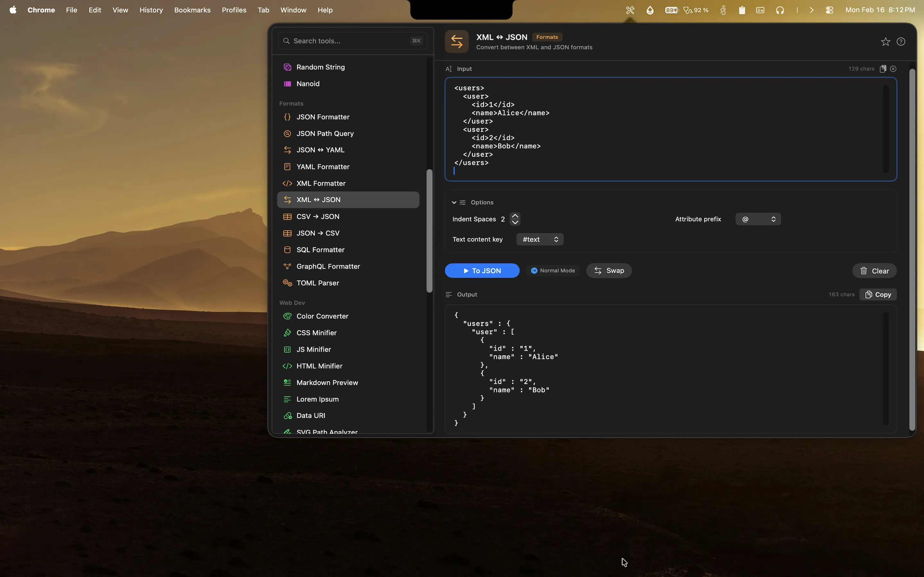This screenshot has width=924, height=577.
Task: Open macOS Control Center in menu bar
Action: click(x=829, y=10)
